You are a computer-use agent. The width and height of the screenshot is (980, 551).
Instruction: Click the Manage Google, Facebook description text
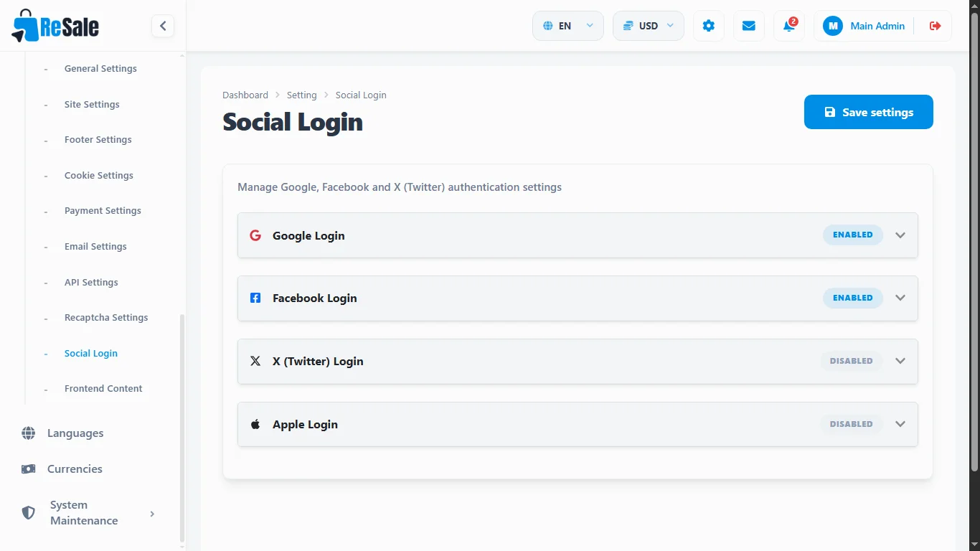(400, 187)
